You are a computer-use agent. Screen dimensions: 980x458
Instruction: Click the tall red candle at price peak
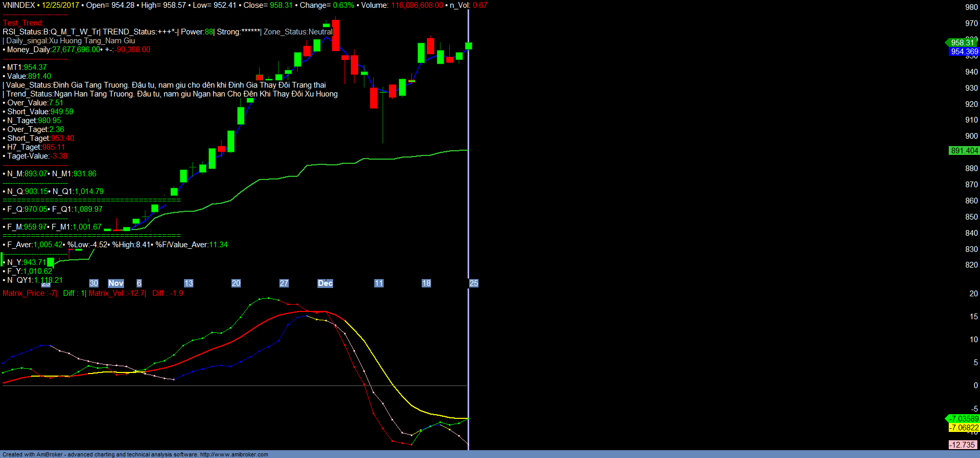point(336,35)
